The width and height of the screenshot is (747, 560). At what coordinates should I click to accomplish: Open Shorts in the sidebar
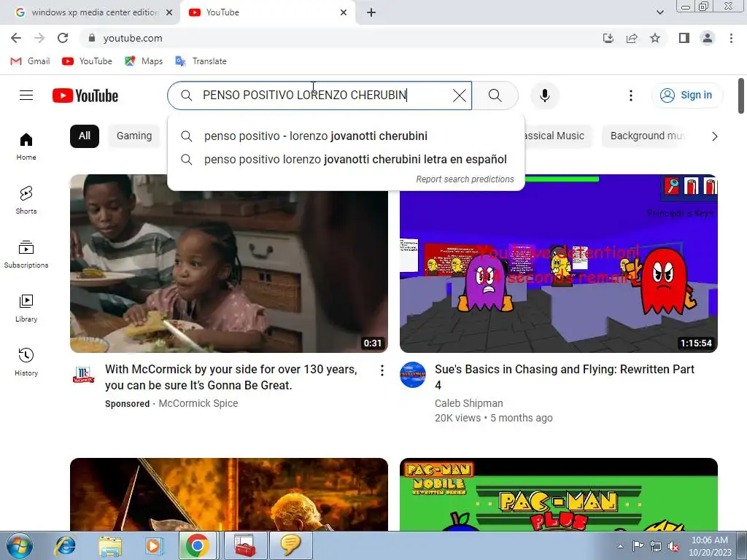26,201
